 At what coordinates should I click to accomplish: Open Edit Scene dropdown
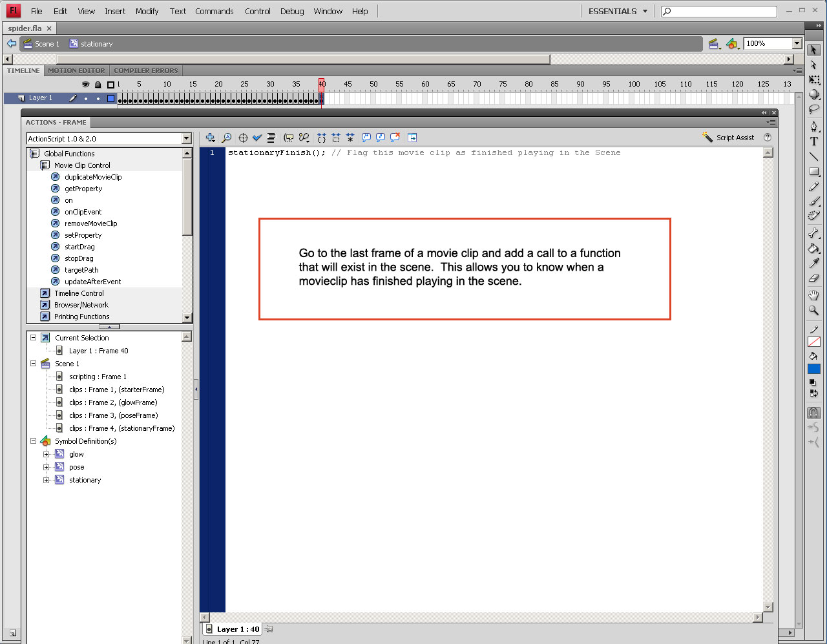coord(715,44)
